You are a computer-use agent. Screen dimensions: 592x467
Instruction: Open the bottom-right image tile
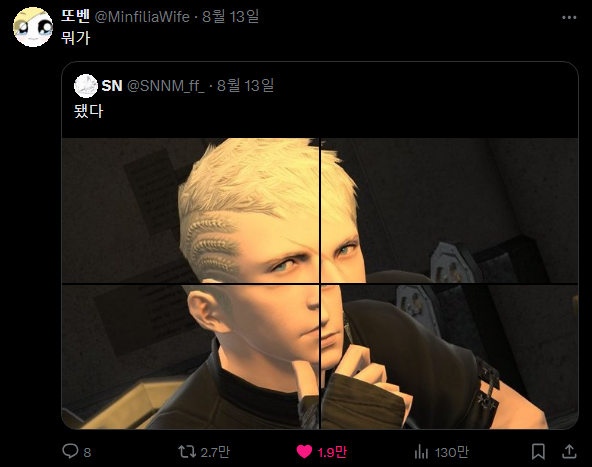(x=449, y=357)
